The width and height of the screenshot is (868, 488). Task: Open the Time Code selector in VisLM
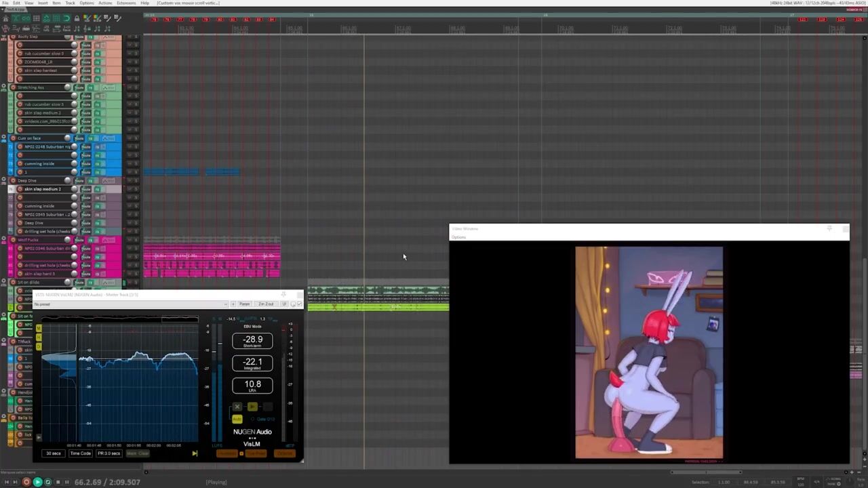point(80,453)
